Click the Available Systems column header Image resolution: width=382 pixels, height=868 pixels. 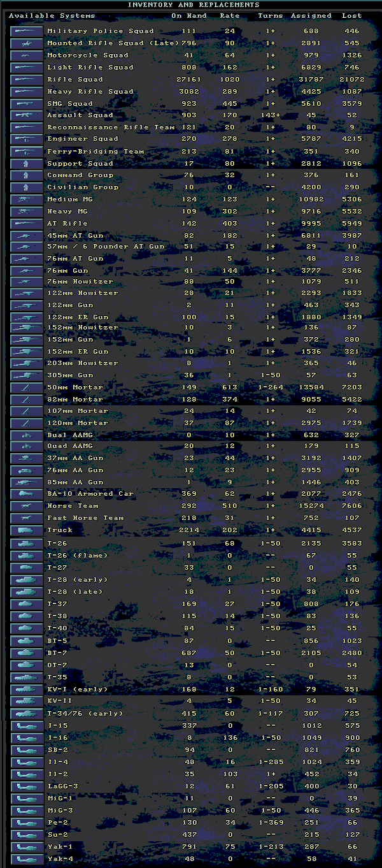[x=52, y=15]
